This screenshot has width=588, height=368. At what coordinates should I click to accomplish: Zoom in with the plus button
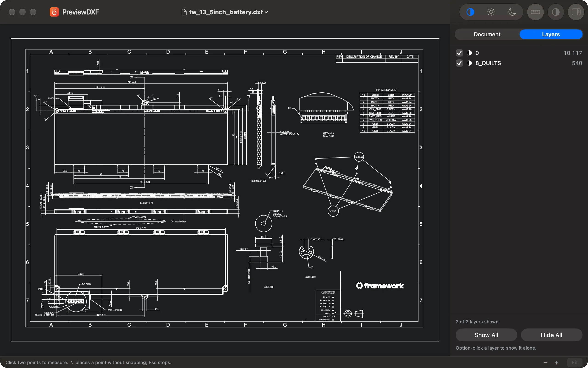click(556, 362)
